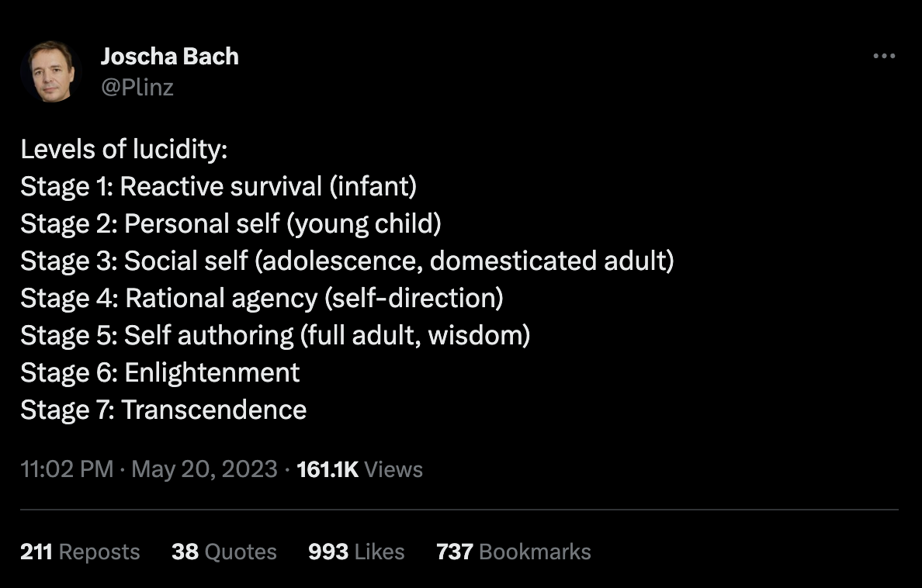Open the 161.1K Views analytics

pos(359,469)
